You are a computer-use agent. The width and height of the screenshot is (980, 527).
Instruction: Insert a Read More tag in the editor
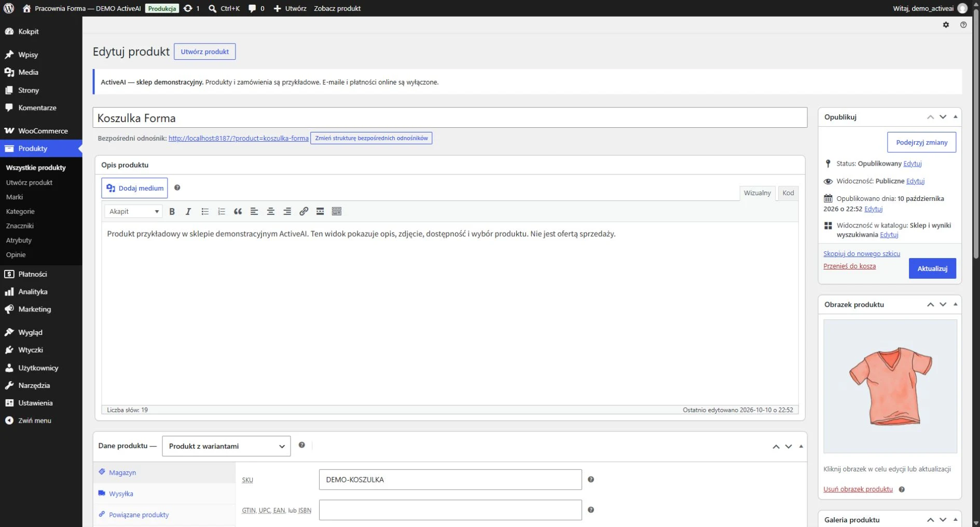click(320, 211)
